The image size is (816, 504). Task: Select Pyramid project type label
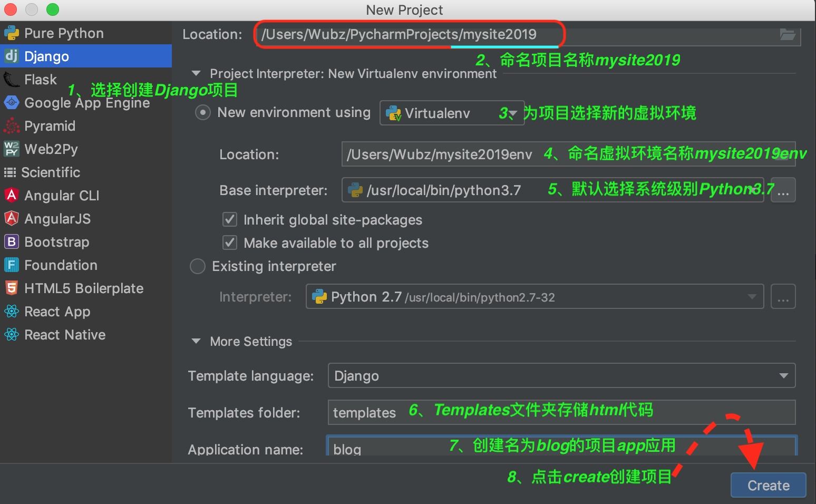coord(50,126)
